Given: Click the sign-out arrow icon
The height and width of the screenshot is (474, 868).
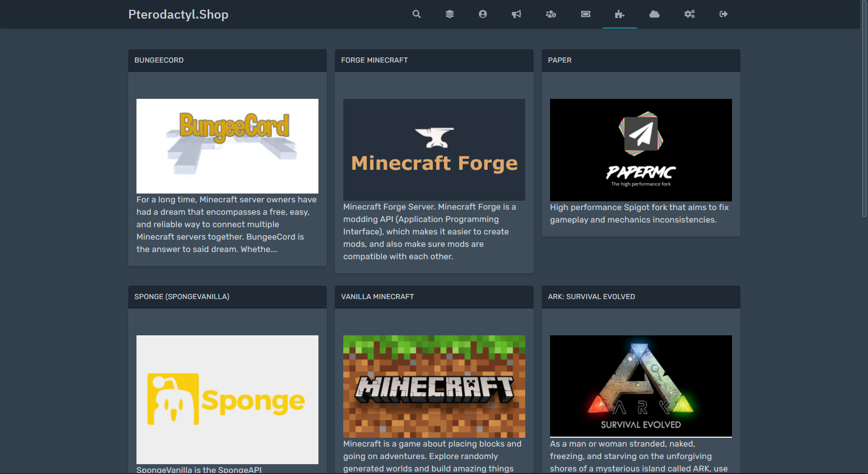Looking at the screenshot, I should pyautogui.click(x=723, y=14).
